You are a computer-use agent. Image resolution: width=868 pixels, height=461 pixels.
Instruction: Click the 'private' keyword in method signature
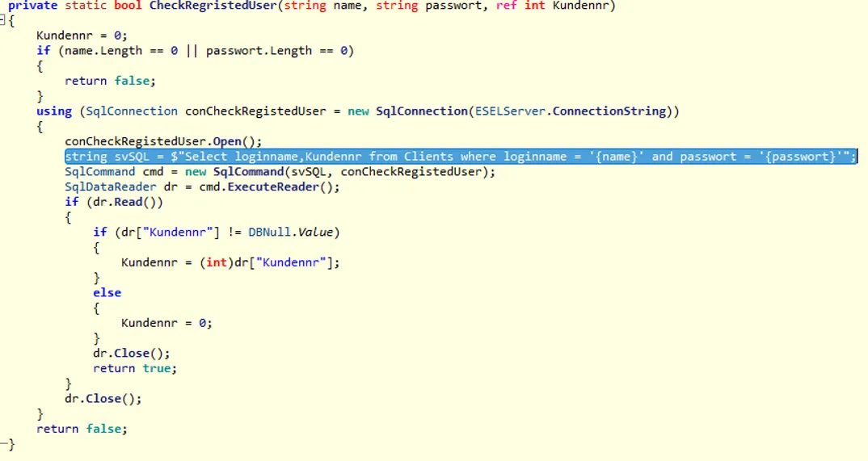[32, 6]
